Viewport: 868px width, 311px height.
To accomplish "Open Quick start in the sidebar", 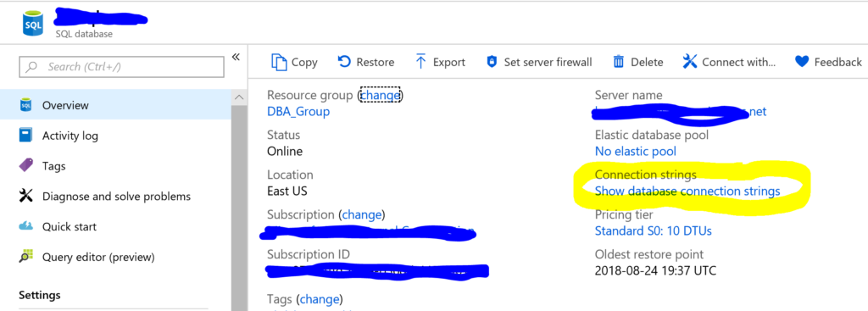I will 115,226.
